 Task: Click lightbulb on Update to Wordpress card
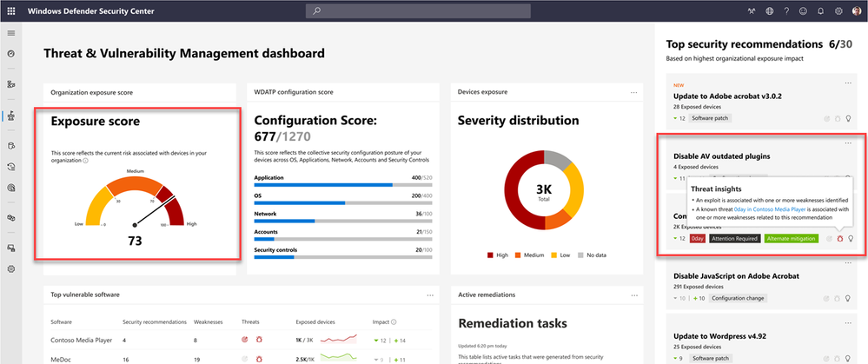pos(849,358)
